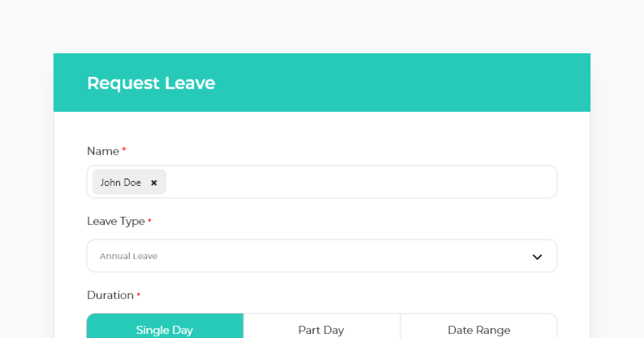This screenshot has width=644, height=338.
Task: Click the red asterisk beside Name
Action: point(124,150)
